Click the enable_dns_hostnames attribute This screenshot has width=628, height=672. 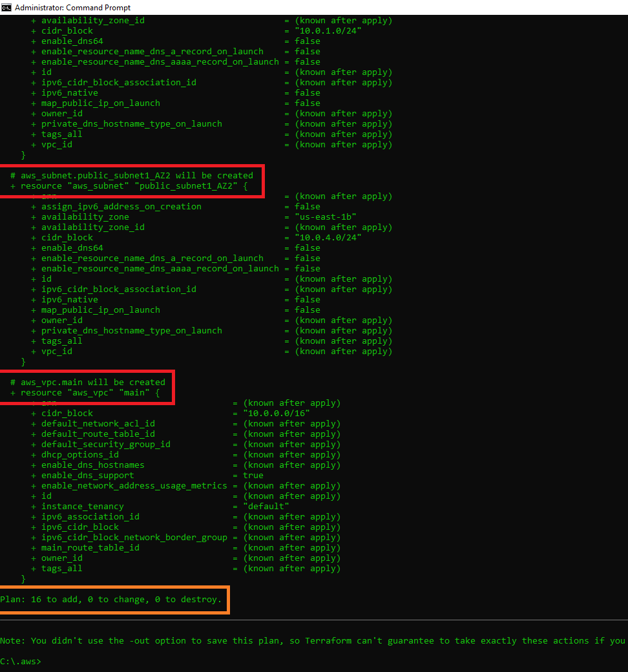click(93, 465)
